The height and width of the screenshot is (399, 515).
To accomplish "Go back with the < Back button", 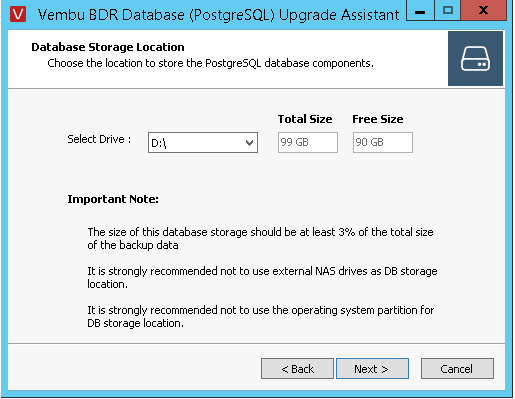I will coord(297,369).
